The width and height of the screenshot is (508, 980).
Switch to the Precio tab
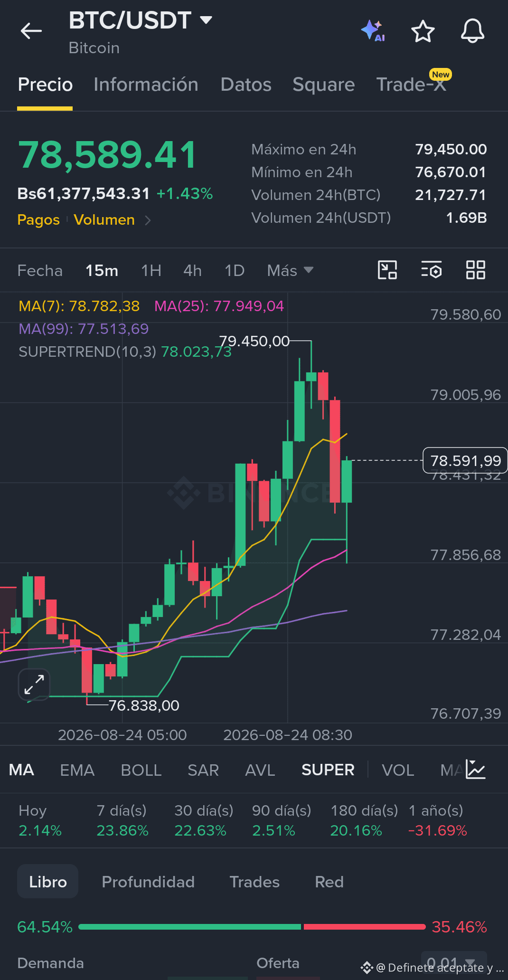click(x=45, y=85)
